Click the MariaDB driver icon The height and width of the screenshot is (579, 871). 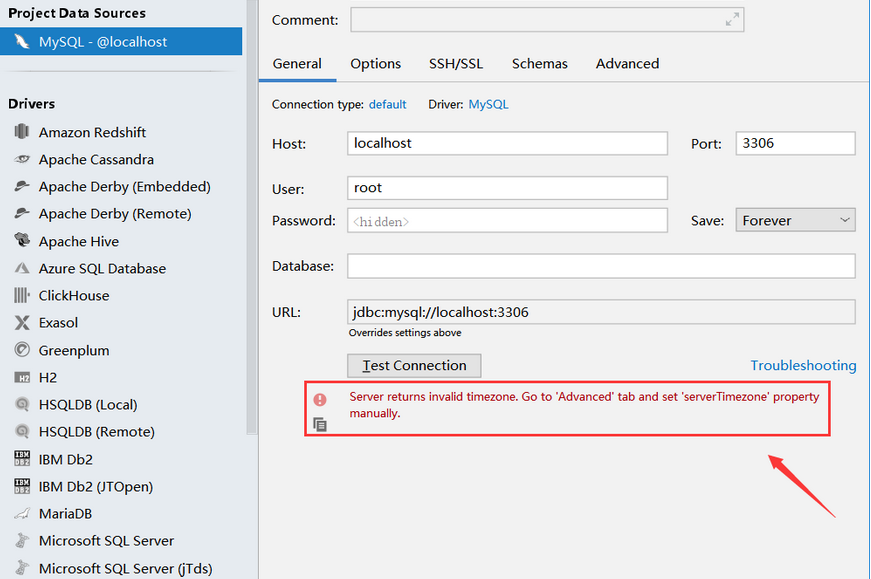click(x=22, y=513)
